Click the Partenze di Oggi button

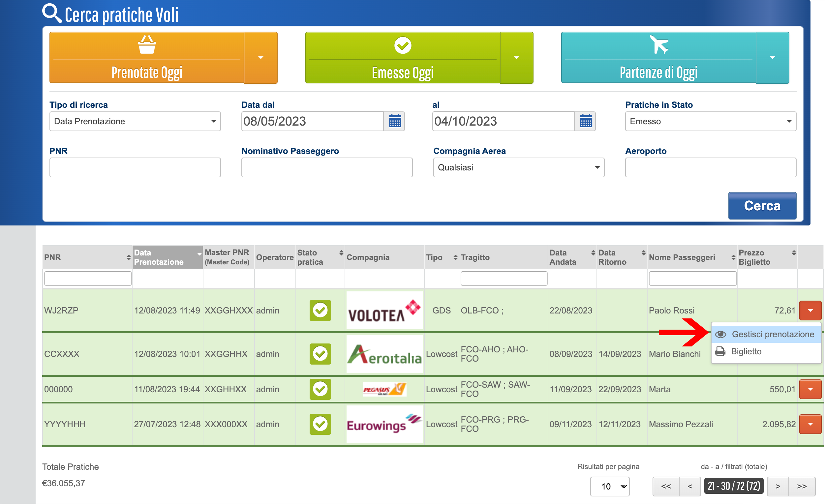658,58
